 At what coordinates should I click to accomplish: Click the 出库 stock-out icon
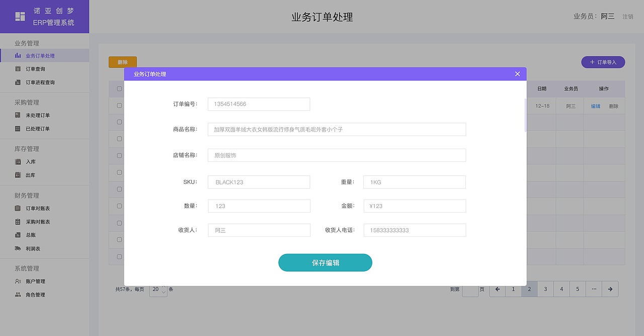[x=18, y=175]
